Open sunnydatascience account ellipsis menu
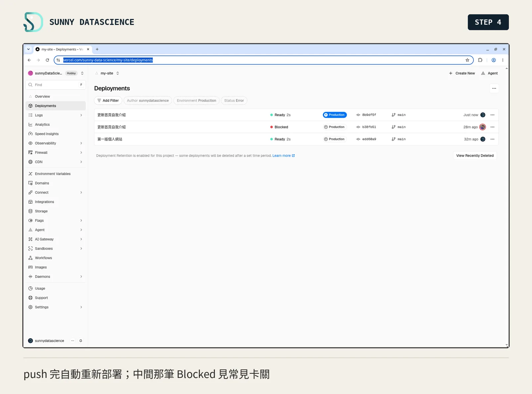This screenshot has width=532, height=394. [x=72, y=341]
